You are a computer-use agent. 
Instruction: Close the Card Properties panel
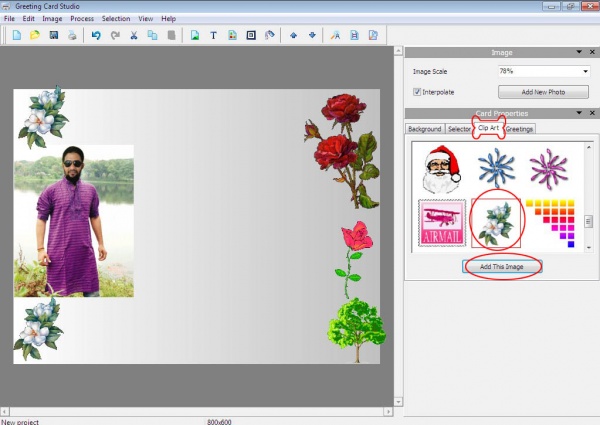pyautogui.click(x=592, y=113)
